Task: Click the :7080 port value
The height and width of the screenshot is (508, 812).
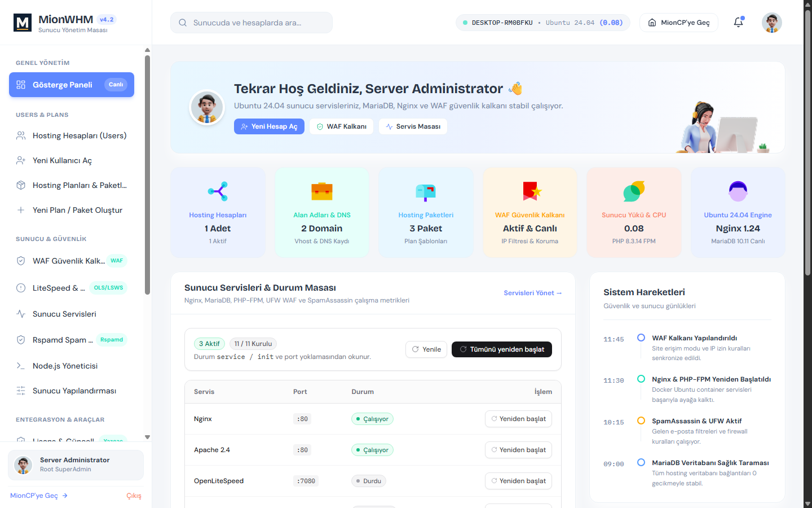Action: 306,481
